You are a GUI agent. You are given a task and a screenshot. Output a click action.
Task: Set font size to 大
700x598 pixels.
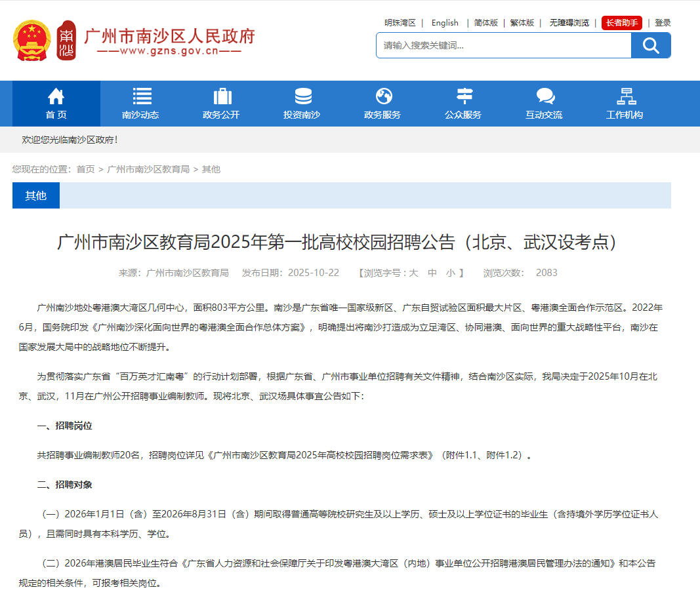414,273
